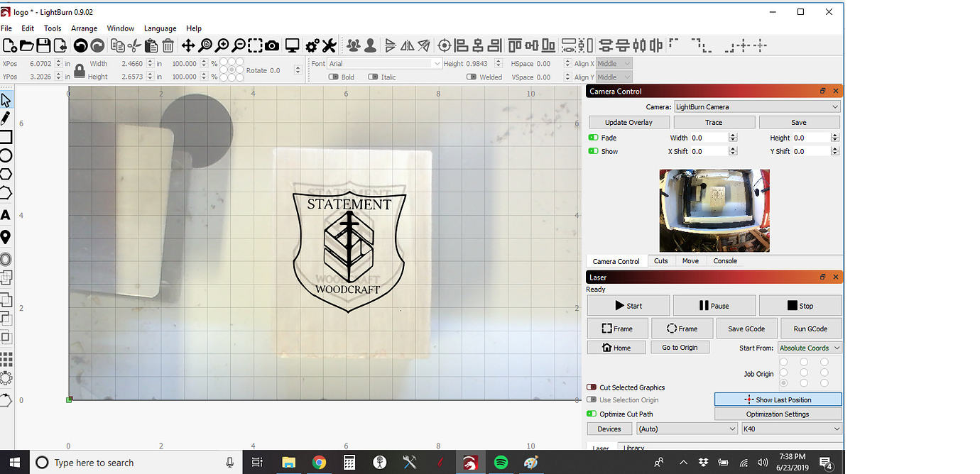This screenshot has width=980, height=474.
Task: Open the preview monitor icon
Action: coord(292,46)
